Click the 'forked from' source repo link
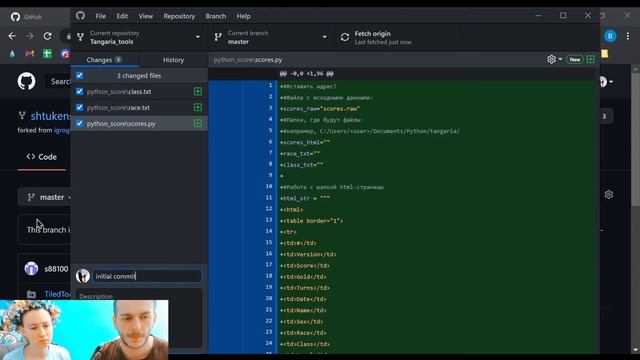This screenshot has height=360, width=640. click(x=62, y=130)
